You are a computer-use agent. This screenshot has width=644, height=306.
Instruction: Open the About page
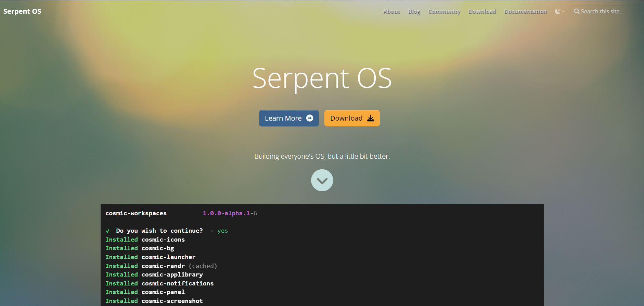391,11
